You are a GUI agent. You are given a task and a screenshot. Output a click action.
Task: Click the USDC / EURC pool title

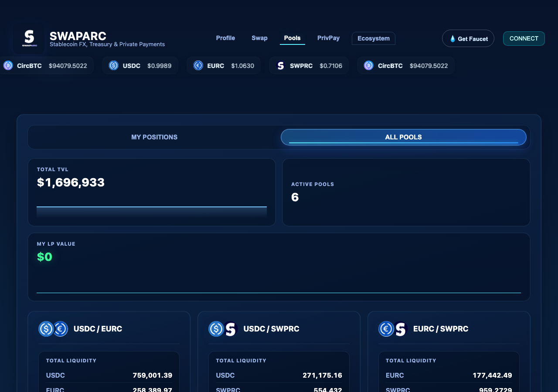point(98,329)
